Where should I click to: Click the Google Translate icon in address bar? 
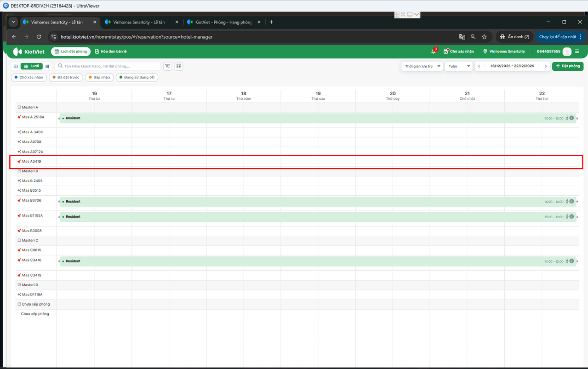462,37
